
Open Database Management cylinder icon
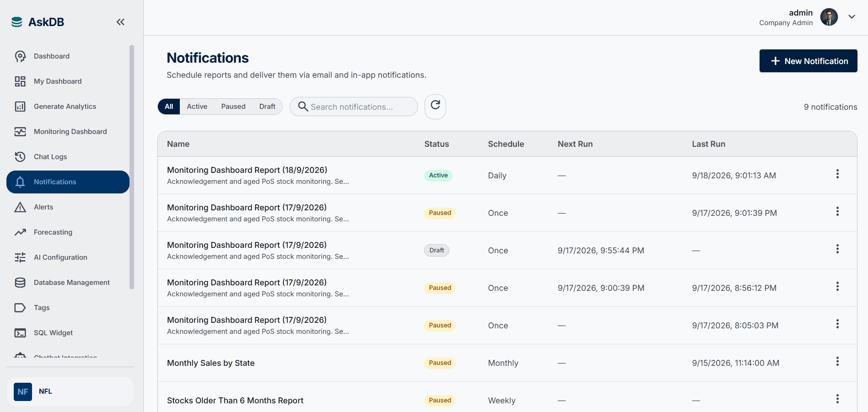click(x=20, y=283)
